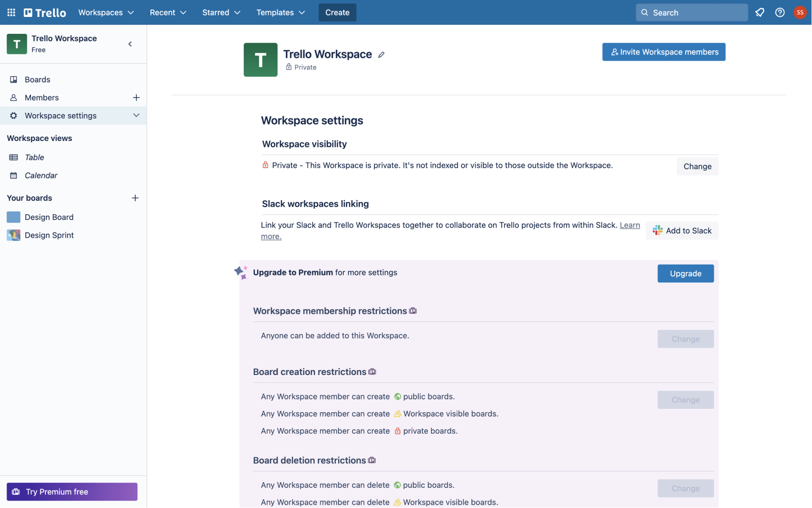Change the Workspace visibility setting
Image resolution: width=812 pixels, height=508 pixels.
(697, 166)
